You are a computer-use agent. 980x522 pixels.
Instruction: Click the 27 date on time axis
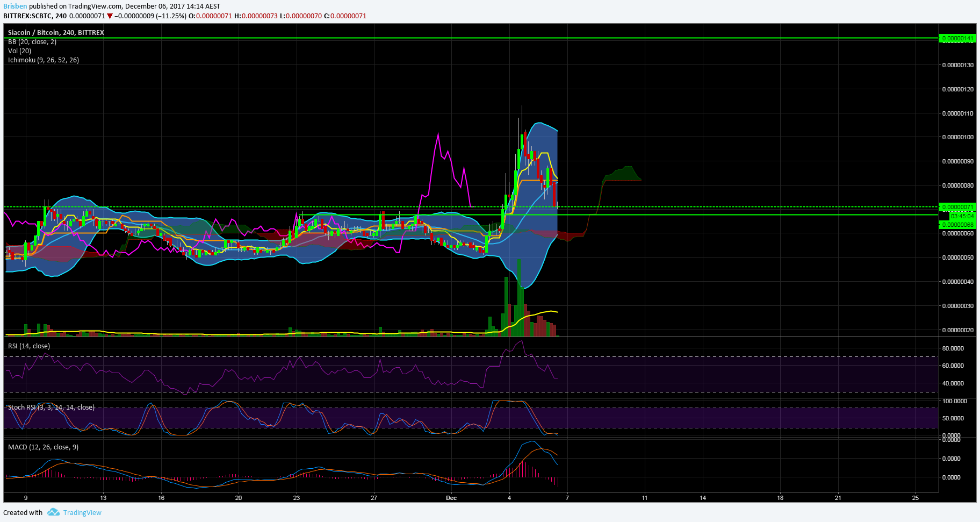click(x=374, y=498)
